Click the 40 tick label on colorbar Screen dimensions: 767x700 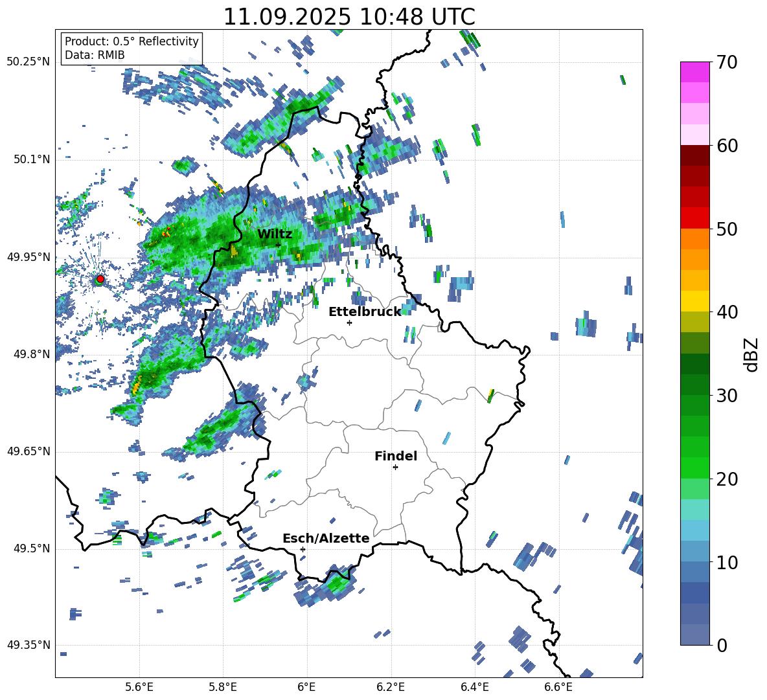727,312
